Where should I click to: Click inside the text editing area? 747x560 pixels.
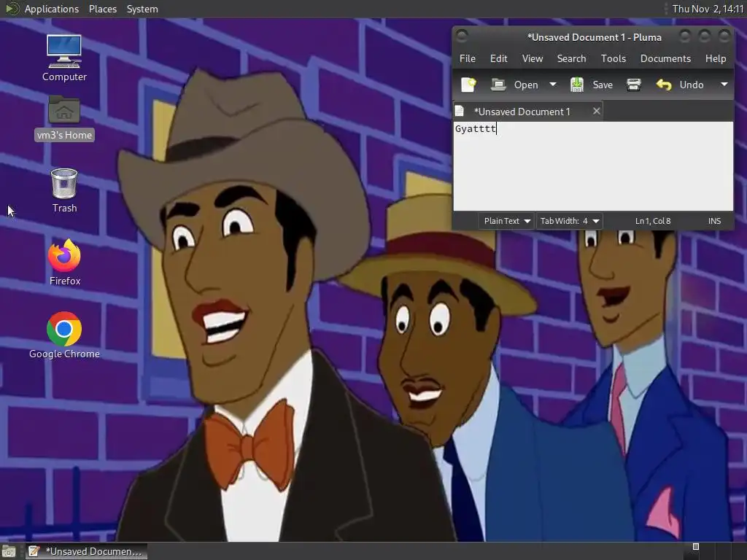click(593, 166)
